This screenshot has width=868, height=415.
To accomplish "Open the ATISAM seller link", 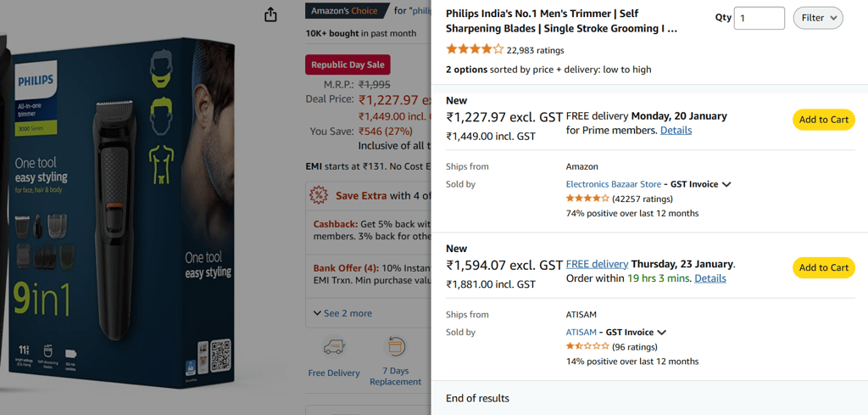I will (x=581, y=333).
